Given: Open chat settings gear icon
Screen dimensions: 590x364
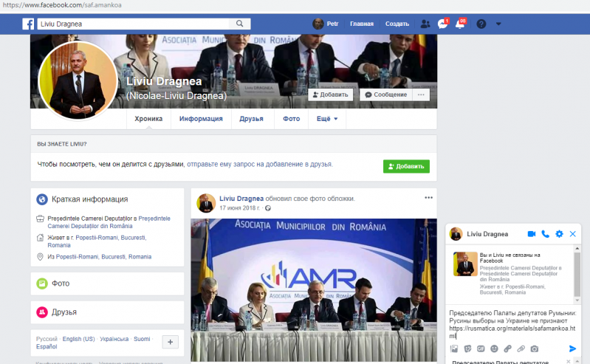Looking at the screenshot, I should (559, 234).
